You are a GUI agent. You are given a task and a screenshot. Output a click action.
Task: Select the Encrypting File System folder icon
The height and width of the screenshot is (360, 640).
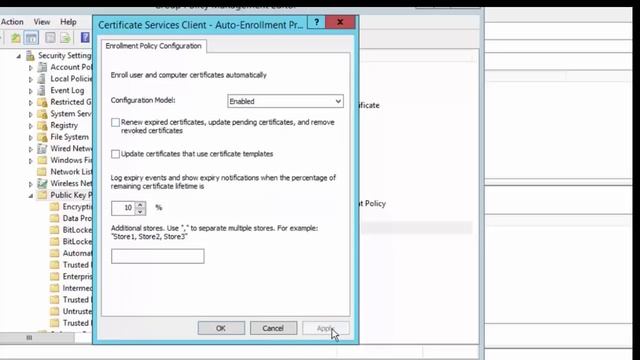tap(54, 207)
